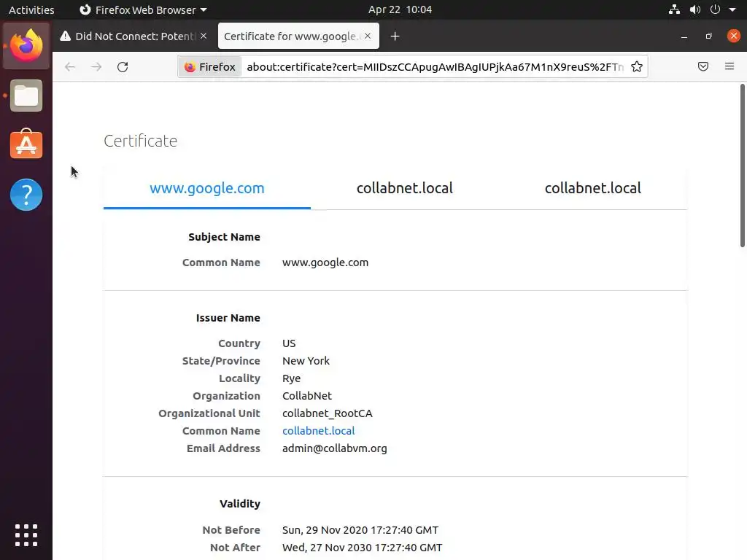
Task: Click the Subject Name section heading
Action: (224, 237)
